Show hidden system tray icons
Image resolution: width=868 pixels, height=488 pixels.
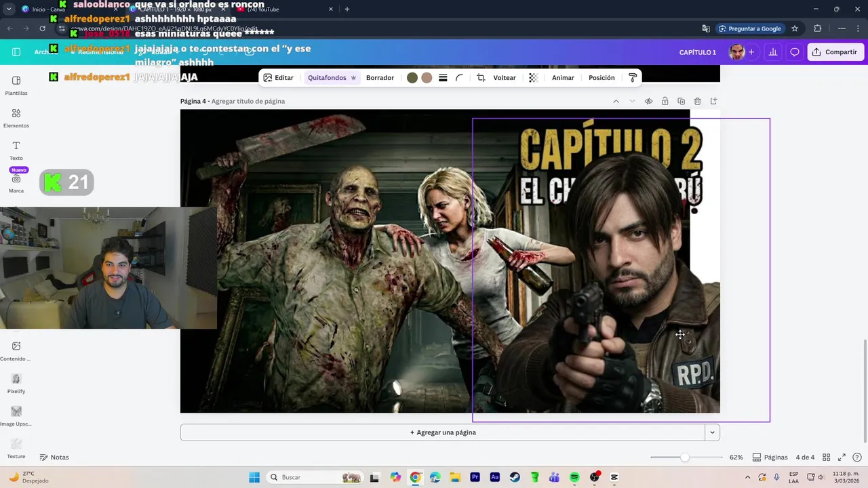[747, 477]
